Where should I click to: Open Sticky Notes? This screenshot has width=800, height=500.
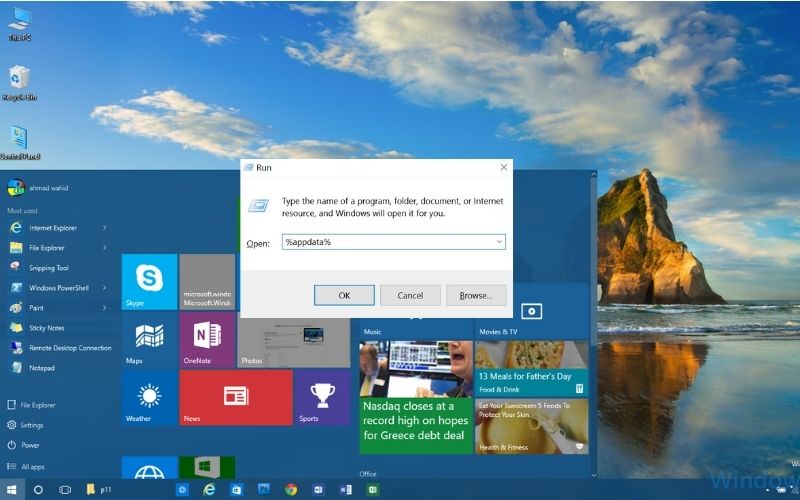point(46,328)
